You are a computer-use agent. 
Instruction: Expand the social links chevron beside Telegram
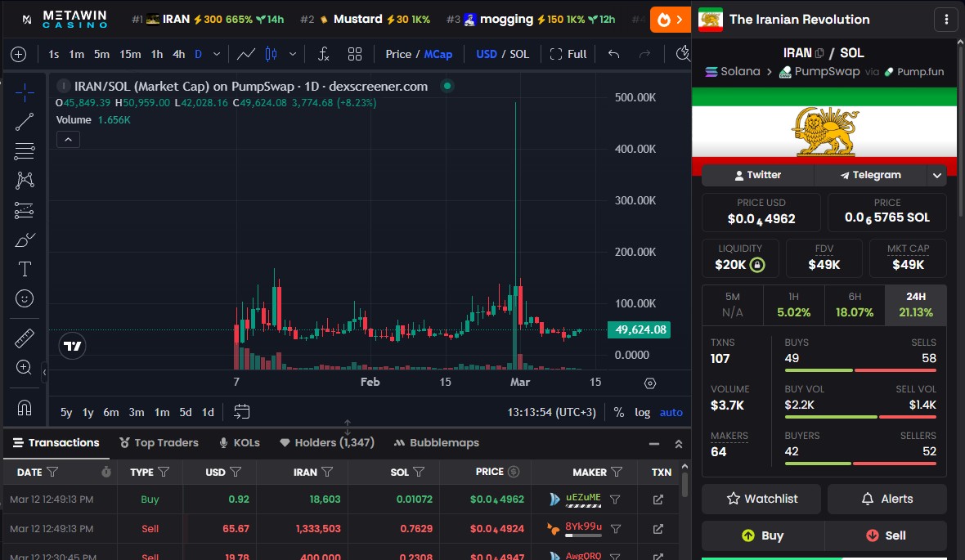(937, 174)
